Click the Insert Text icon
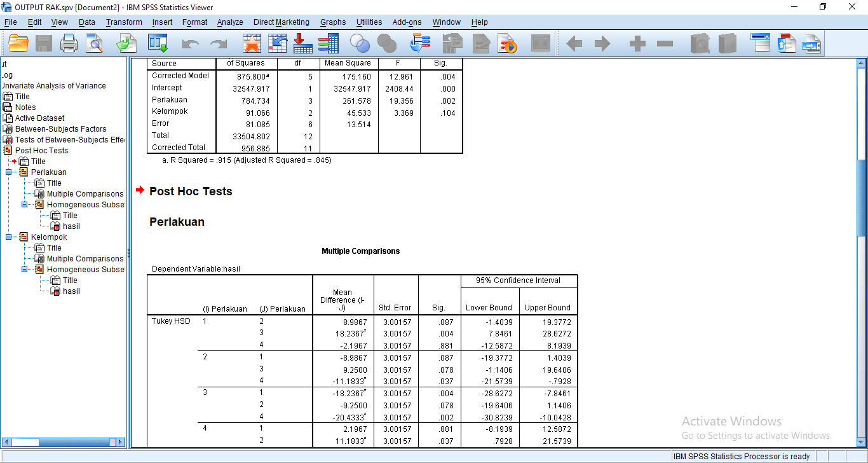The height and width of the screenshot is (463, 868). [x=811, y=43]
